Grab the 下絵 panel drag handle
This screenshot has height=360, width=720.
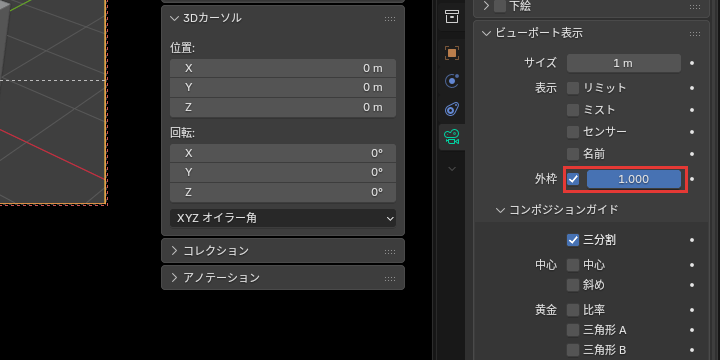(x=695, y=6)
